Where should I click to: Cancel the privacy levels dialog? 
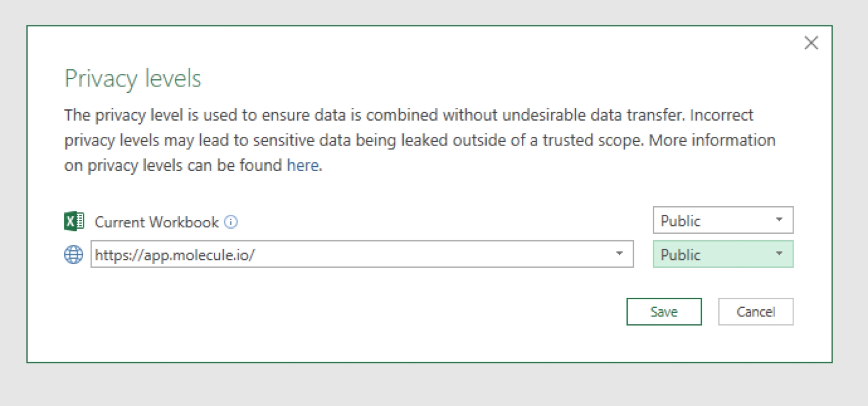(755, 312)
